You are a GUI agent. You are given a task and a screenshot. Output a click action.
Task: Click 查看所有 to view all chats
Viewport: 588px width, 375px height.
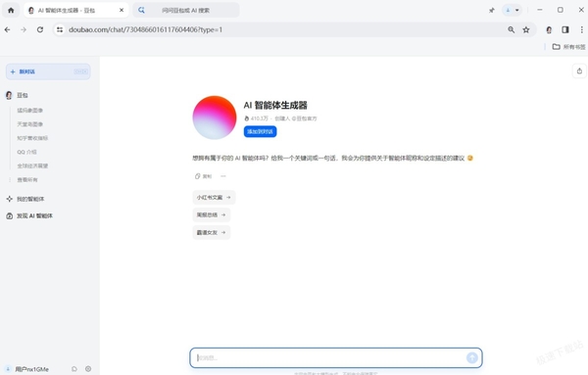coord(27,180)
